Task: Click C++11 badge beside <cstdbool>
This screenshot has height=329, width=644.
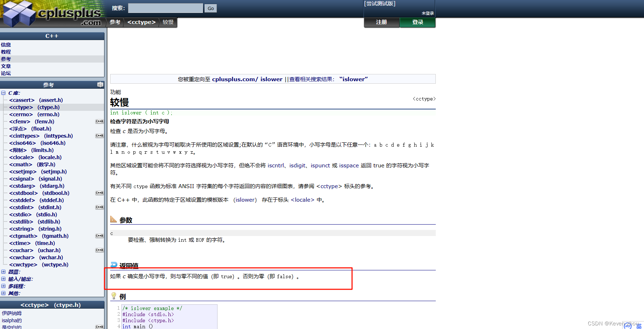Action: pos(99,193)
